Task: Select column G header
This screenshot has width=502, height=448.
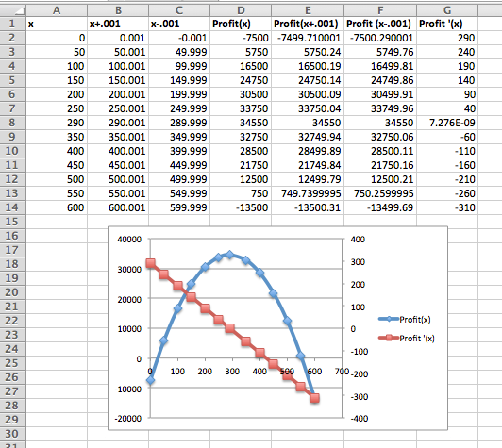Action: pos(447,10)
